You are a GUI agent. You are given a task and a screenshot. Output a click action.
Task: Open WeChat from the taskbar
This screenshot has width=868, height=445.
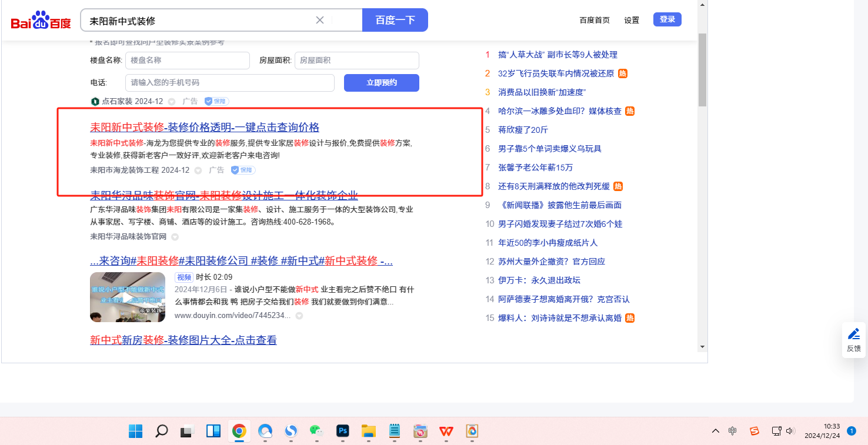pyautogui.click(x=316, y=431)
